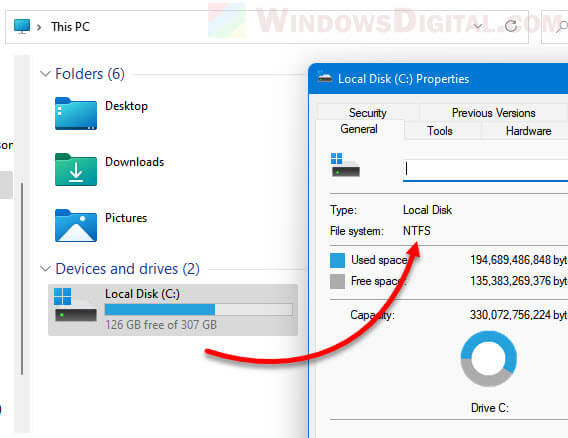Viewport: 568px width, 438px height.
Task: Refresh the This PC view
Action: [511, 26]
